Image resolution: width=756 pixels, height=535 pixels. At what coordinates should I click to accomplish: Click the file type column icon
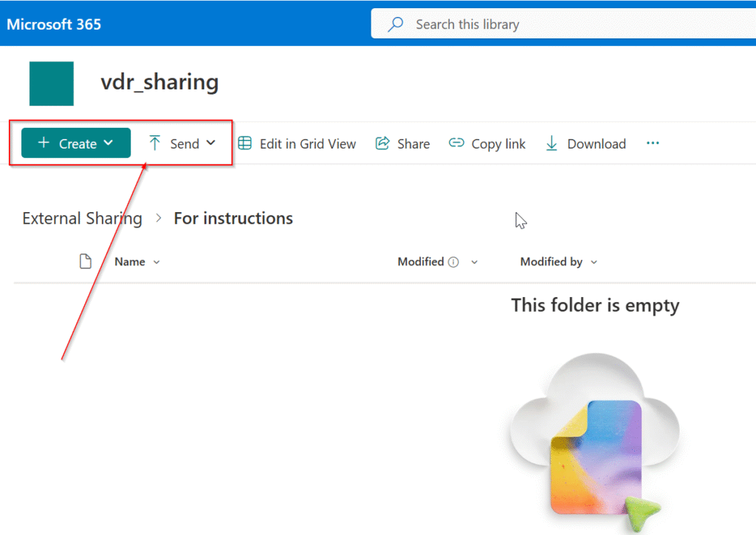point(86,262)
